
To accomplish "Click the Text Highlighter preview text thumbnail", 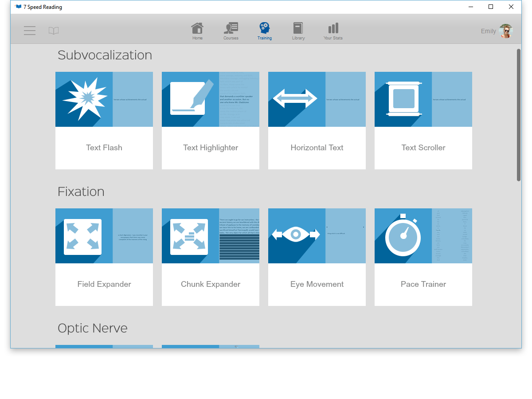I will click(239, 99).
